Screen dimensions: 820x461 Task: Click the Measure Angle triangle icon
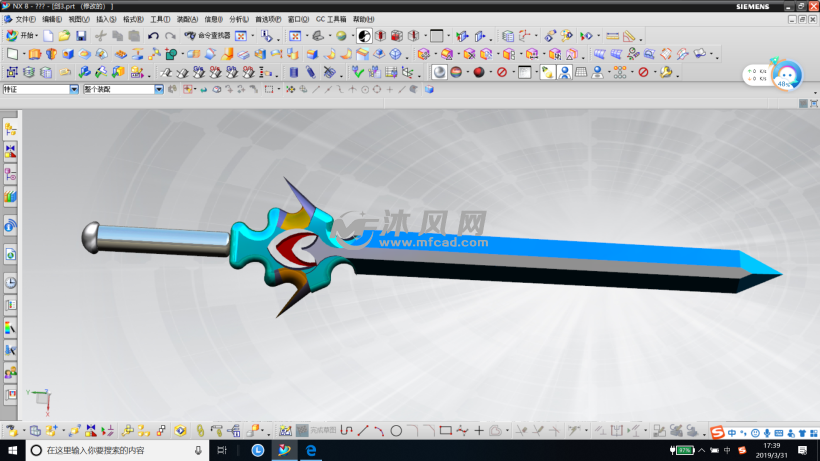point(629,36)
